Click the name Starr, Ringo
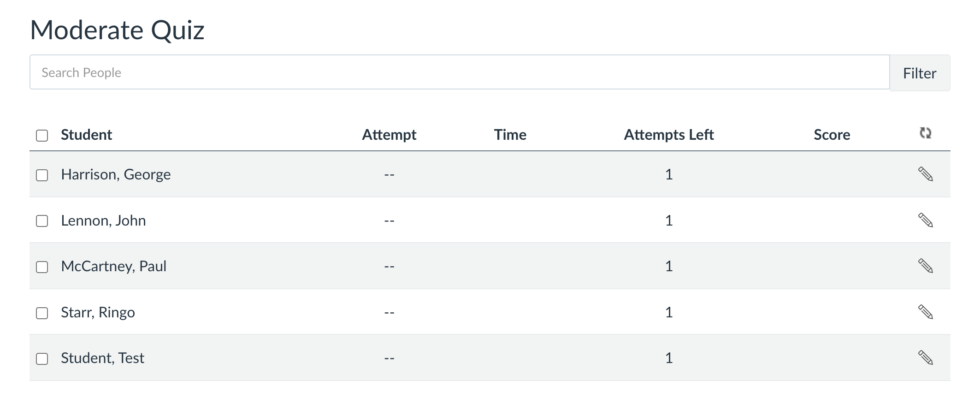The height and width of the screenshot is (417, 980). (x=98, y=312)
